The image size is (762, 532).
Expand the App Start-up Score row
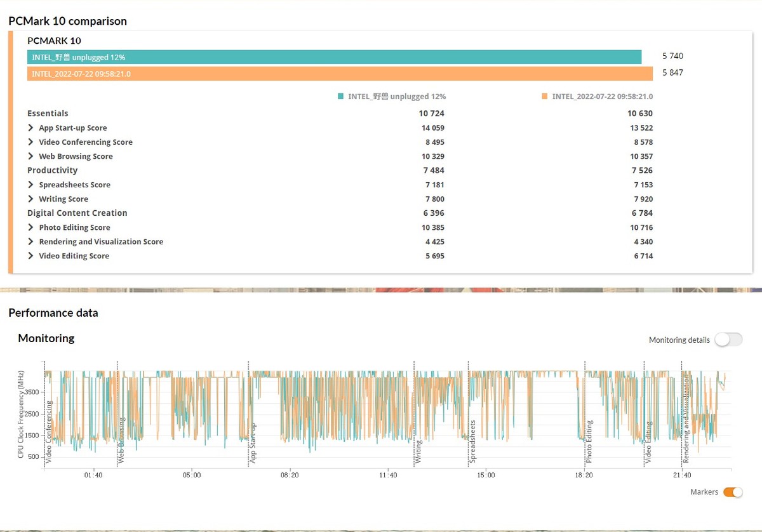(x=30, y=128)
